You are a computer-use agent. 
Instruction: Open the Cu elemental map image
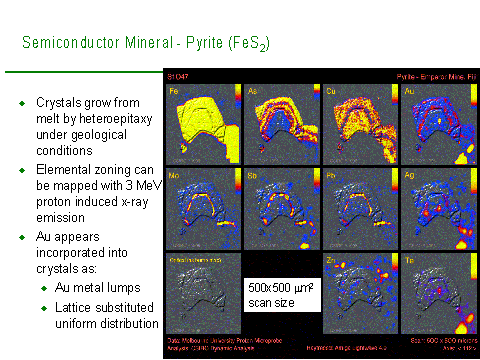[361, 124]
